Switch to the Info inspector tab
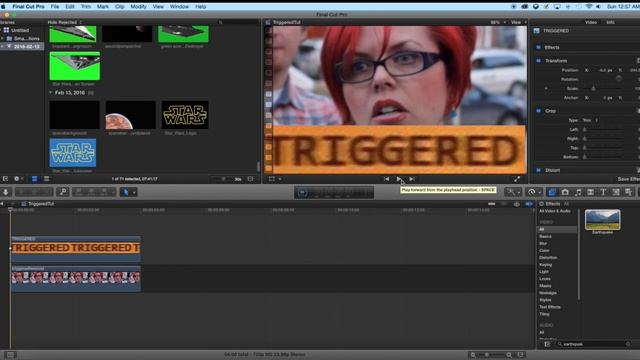This screenshot has height=360, width=640. pos(610,22)
